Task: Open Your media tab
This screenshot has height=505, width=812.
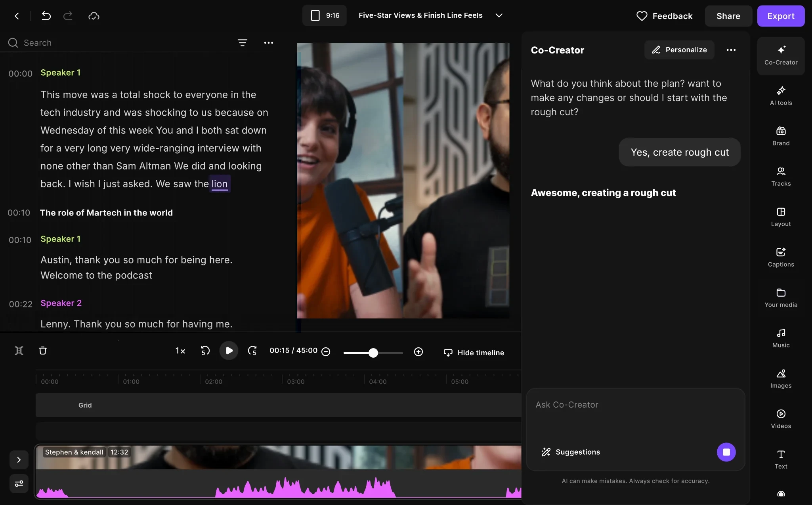Action: tap(781, 298)
